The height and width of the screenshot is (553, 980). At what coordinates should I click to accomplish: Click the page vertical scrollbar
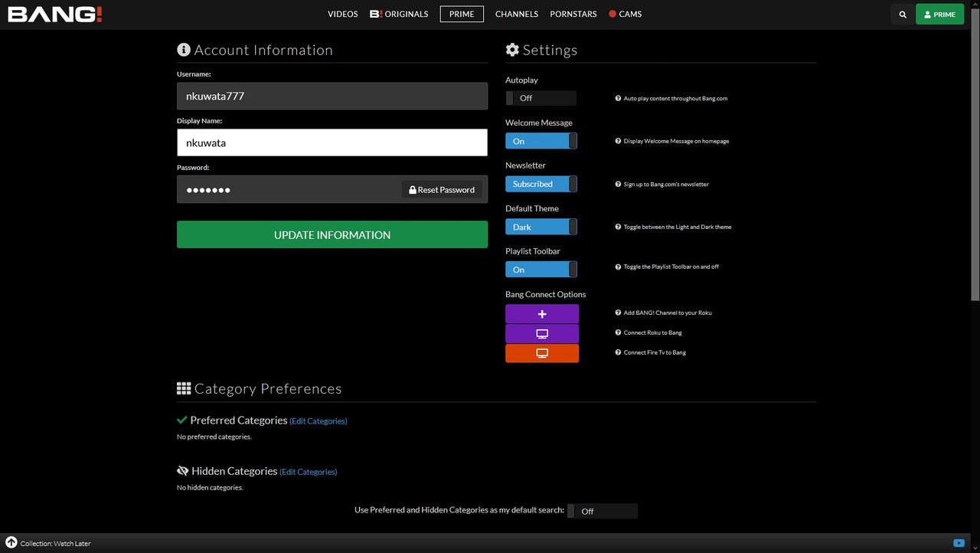975,153
